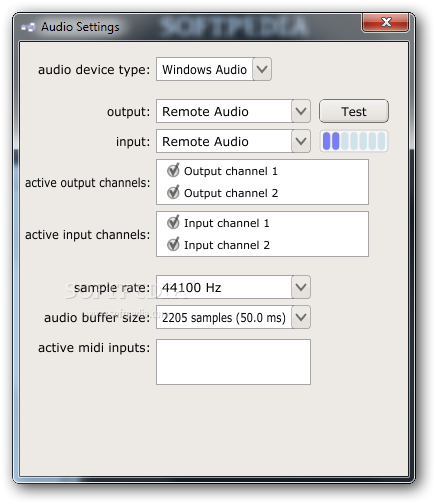The image size is (436, 504).
Task: Click the 'active output channels:' label
Action: pyautogui.click(x=88, y=183)
